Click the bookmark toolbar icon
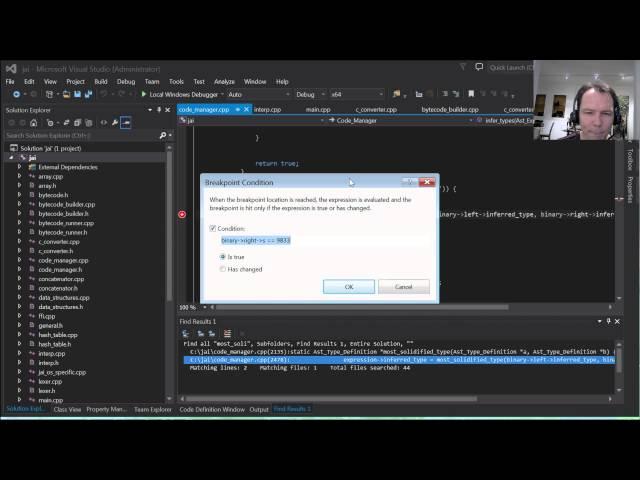 [471, 94]
